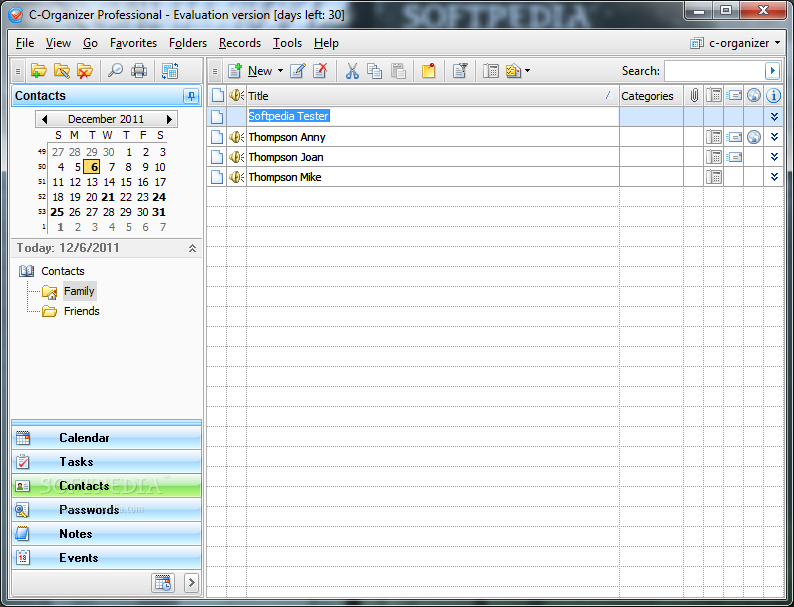Switch to the Passwords section

point(106,510)
